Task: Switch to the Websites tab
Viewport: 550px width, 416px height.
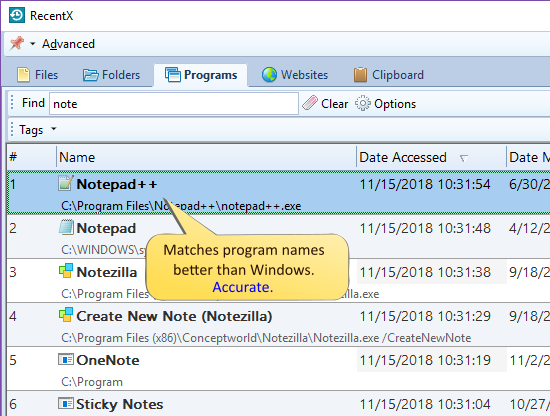Action: [295, 75]
